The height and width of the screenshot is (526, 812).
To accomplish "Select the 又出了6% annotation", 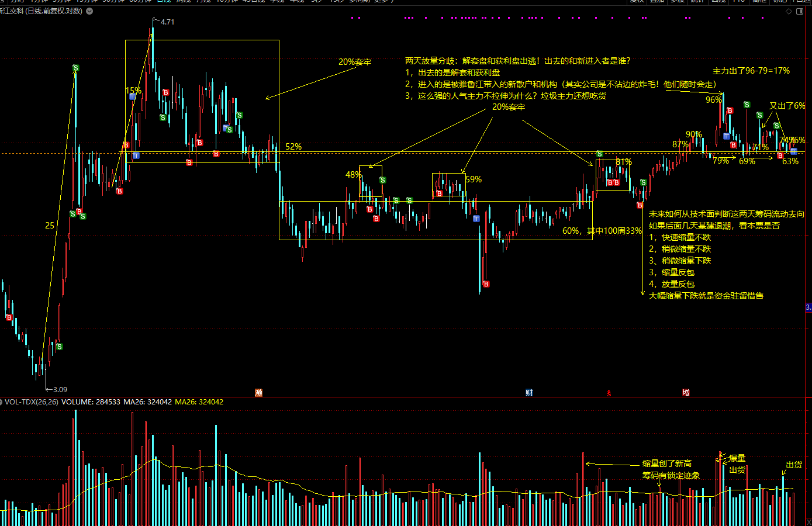I will (x=787, y=106).
